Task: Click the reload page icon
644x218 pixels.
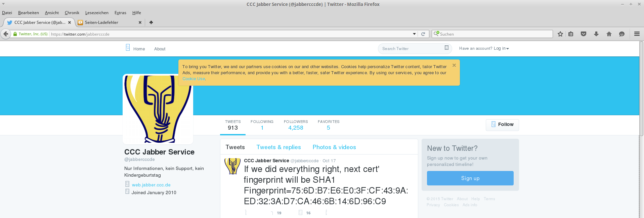Action: 423,34
